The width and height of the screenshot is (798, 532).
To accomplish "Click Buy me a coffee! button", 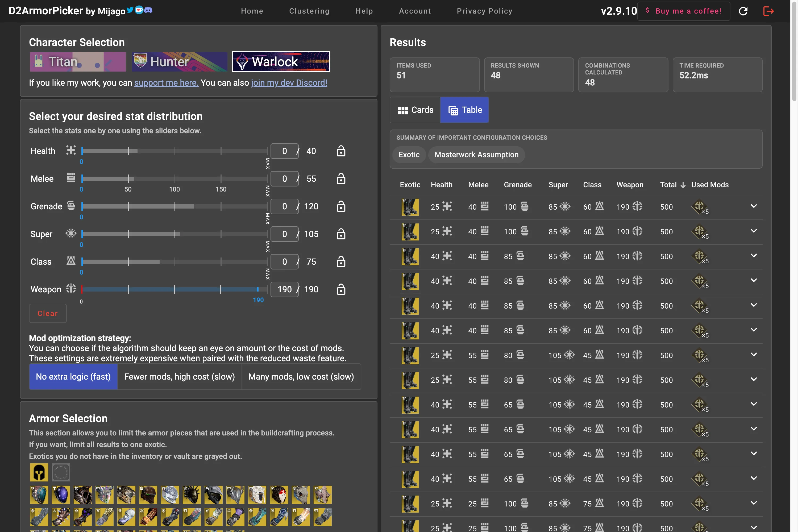I will (x=684, y=11).
